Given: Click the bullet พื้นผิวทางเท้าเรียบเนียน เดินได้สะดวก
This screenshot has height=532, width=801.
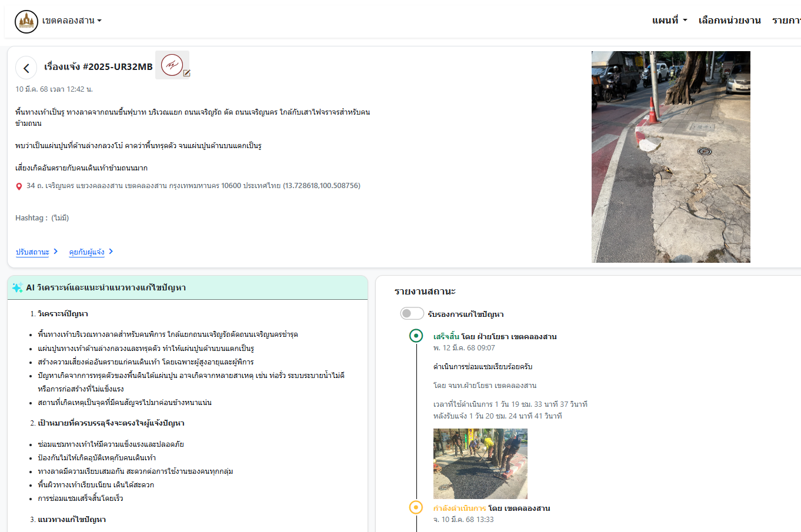Looking at the screenshot, I should (96, 485).
